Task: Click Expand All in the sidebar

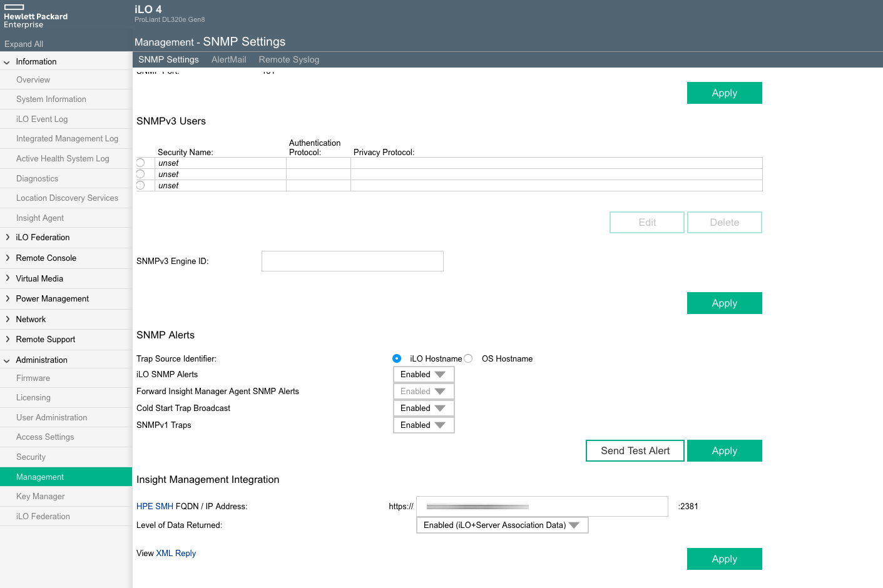Action: pos(24,44)
